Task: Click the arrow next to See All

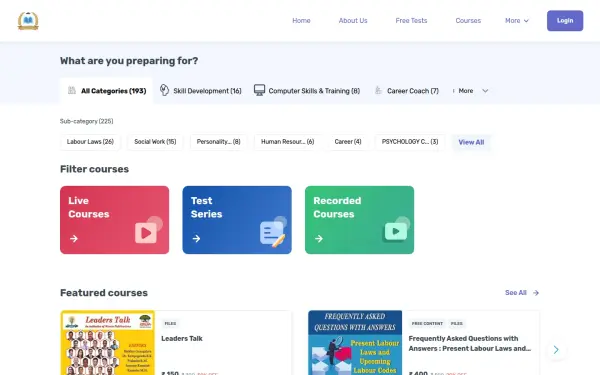Action: pyautogui.click(x=536, y=293)
